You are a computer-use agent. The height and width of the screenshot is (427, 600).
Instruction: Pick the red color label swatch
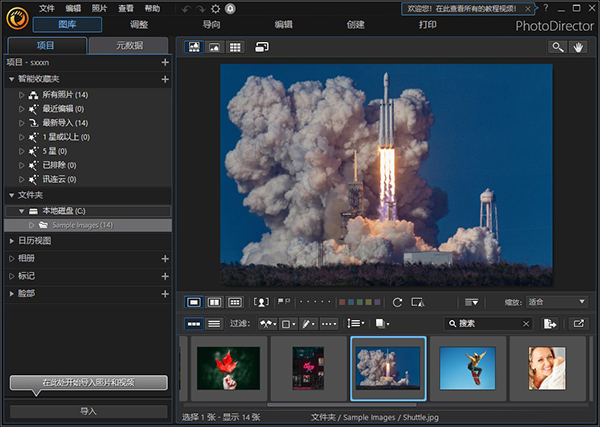point(342,302)
